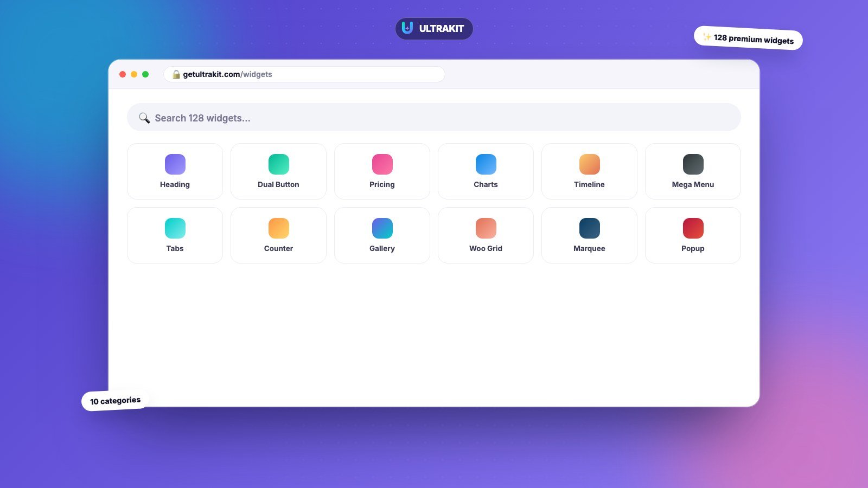Click the Counter label text
This screenshot has height=488, width=868.
[x=278, y=248]
